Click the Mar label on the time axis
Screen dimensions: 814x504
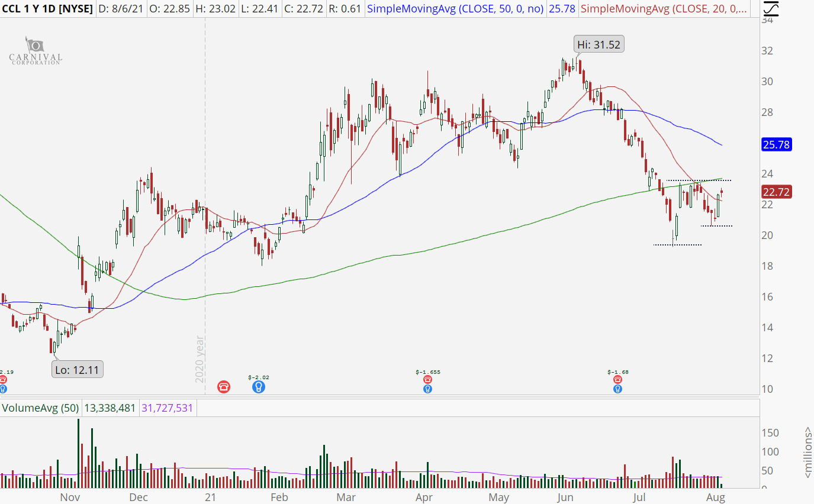347,497
